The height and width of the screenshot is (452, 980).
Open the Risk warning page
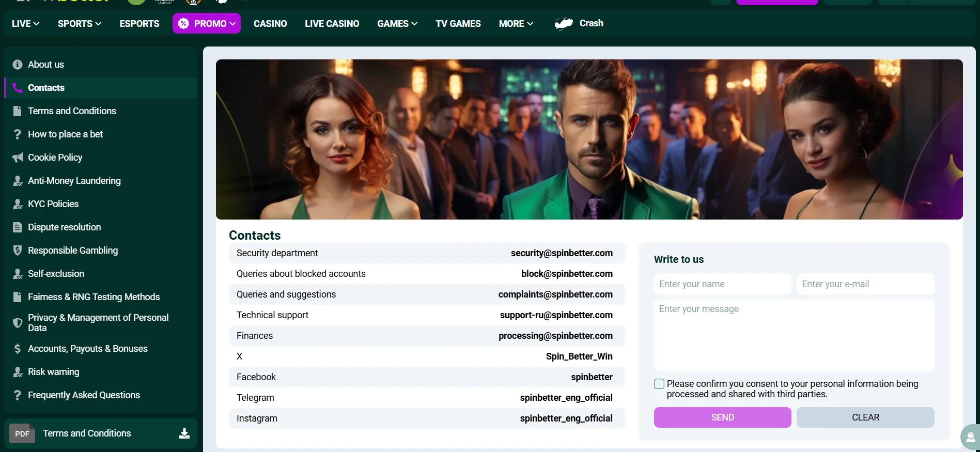click(x=54, y=372)
